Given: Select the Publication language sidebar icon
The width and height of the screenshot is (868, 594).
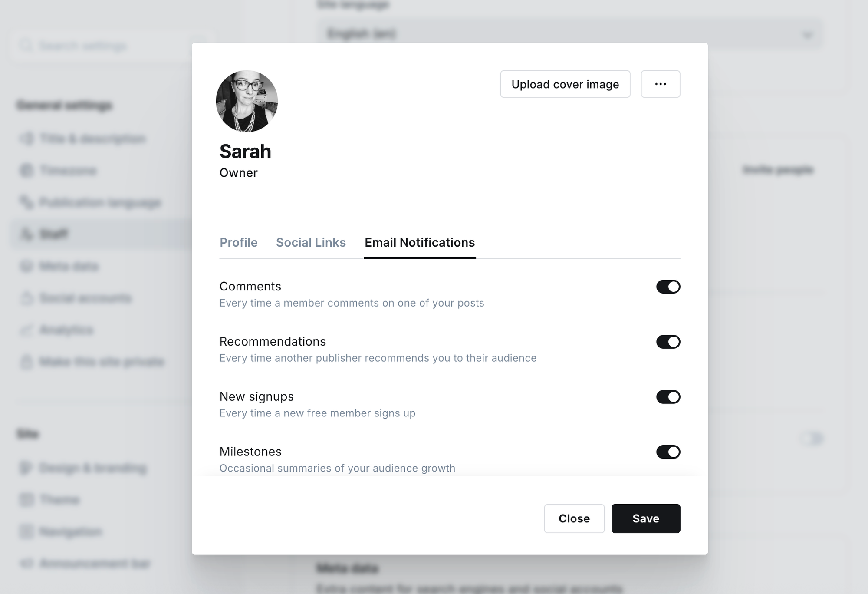Looking at the screenshot, I should (26, 202).
